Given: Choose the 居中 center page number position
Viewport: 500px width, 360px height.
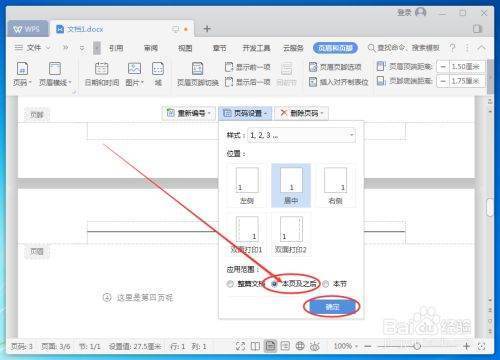Looking at the screenshot, I should (291, 186).
